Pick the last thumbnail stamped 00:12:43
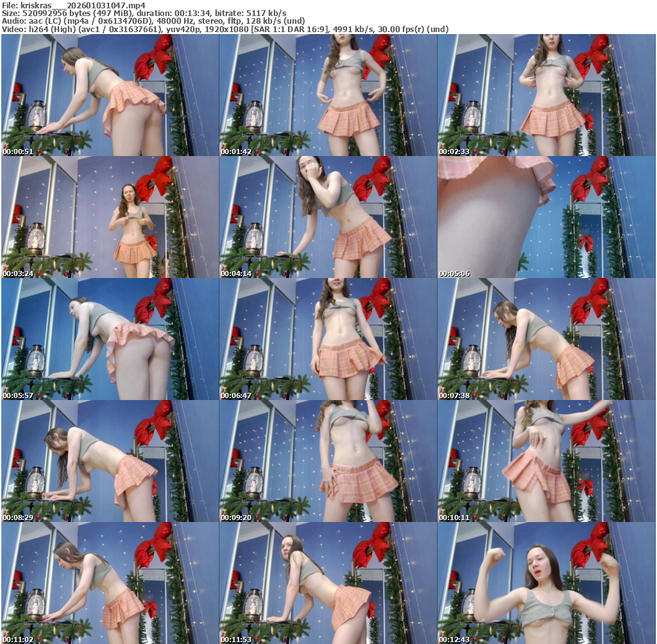This screenshot has width=657, height=644. [547, 583]
